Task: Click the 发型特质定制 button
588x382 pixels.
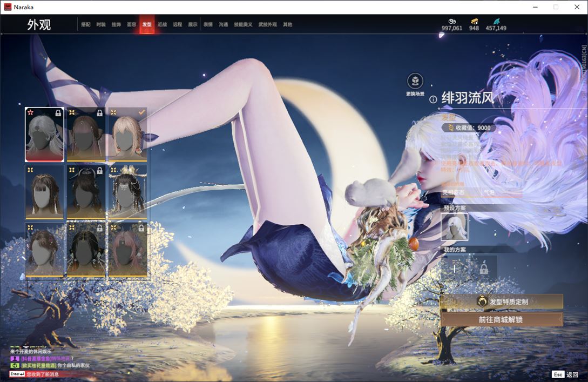Action: click(x=502, y=302)
